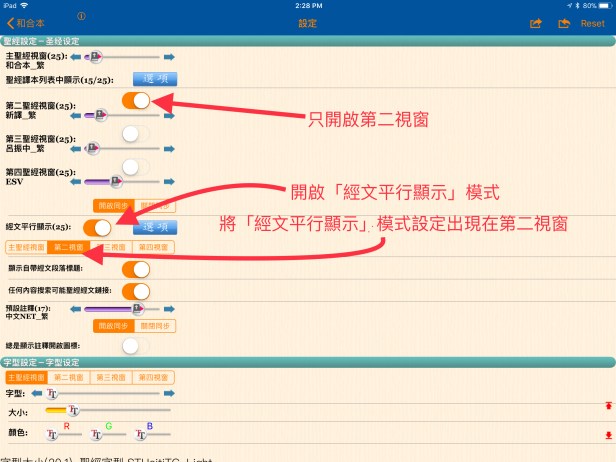Tap the red scroll-to-top arrow icon
The height and width of the screenshot is (462, 616).
tap(606, 405)
